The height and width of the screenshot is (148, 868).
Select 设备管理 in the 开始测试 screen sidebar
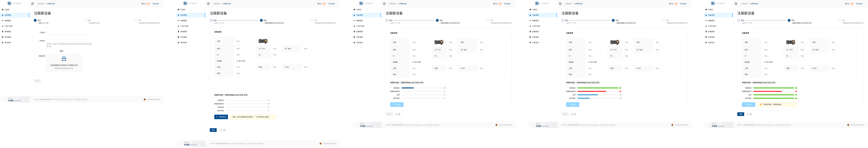tap(190, 15)
